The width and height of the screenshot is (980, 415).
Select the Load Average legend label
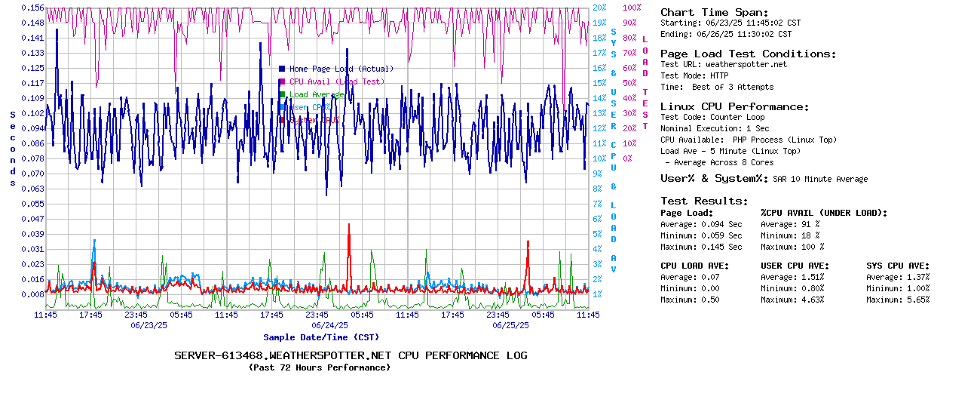click(317, 94)
